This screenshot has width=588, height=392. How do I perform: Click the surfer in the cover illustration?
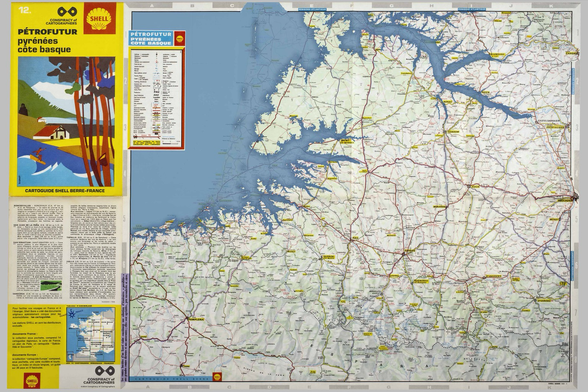[x=38, y=155]
